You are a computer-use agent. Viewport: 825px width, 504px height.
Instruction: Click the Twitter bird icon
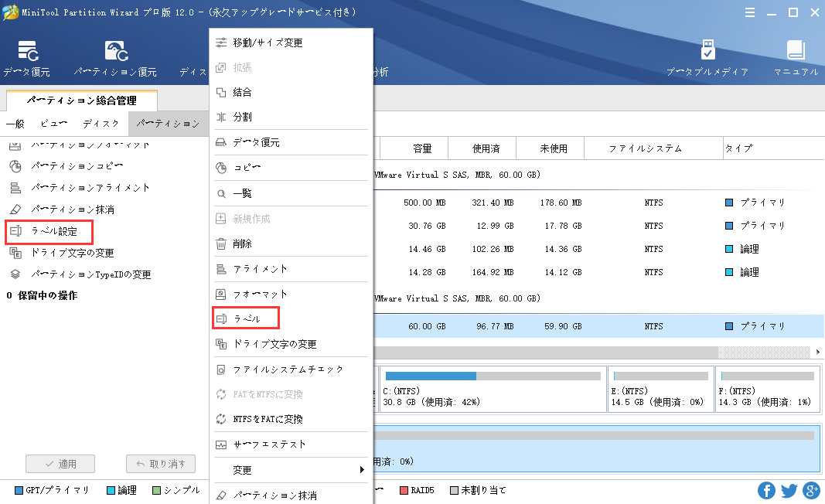click(789, 490)
